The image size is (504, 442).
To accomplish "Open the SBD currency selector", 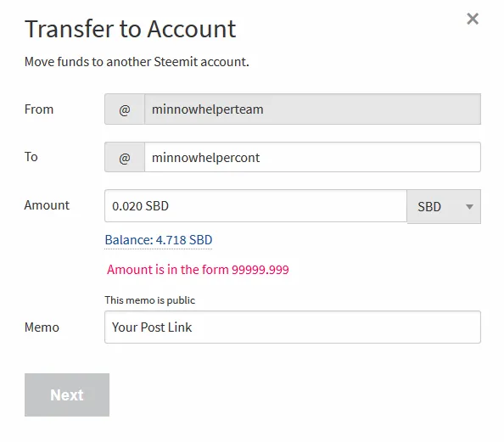I will pos(444,207).
